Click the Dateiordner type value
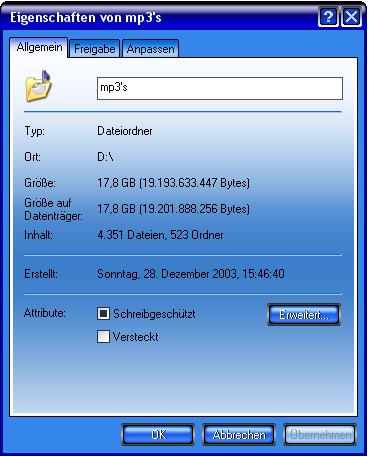 click(125, 131)
